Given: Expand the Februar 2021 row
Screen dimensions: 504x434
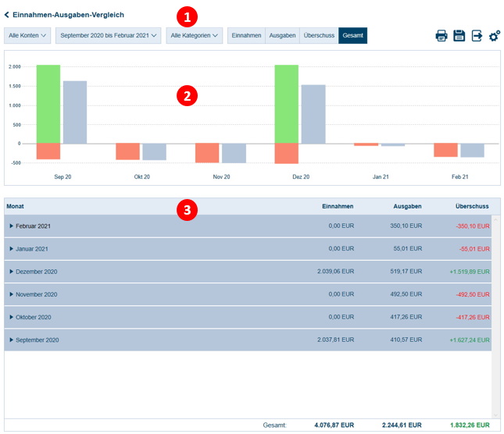Looking at the screenshot, I should [x=11, y=226].
